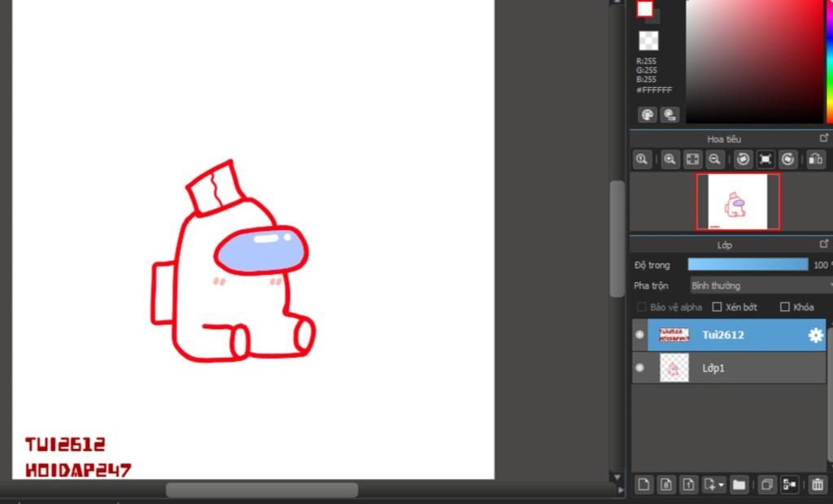The width and height of the screenshot is (833, 504).
Task: Add a new color layer
Action: [643, 484]
